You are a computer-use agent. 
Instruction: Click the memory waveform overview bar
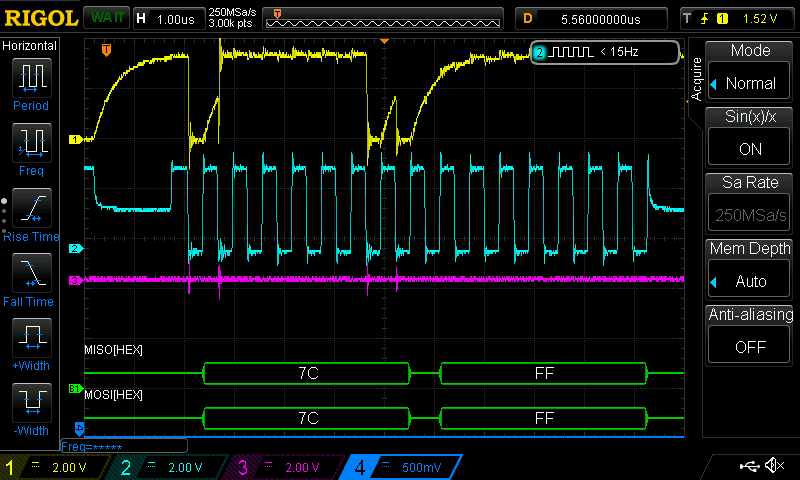coord(383,19)
